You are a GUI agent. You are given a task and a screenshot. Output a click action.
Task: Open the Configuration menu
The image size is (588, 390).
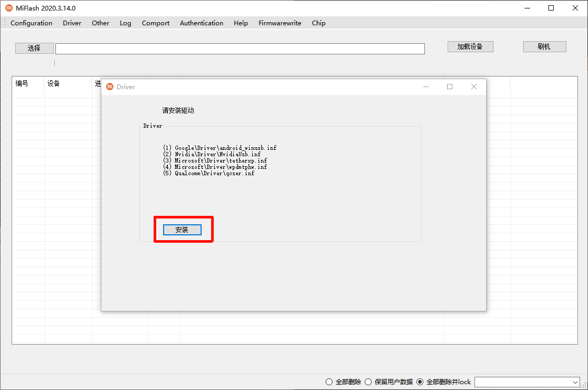coord(31,23)
